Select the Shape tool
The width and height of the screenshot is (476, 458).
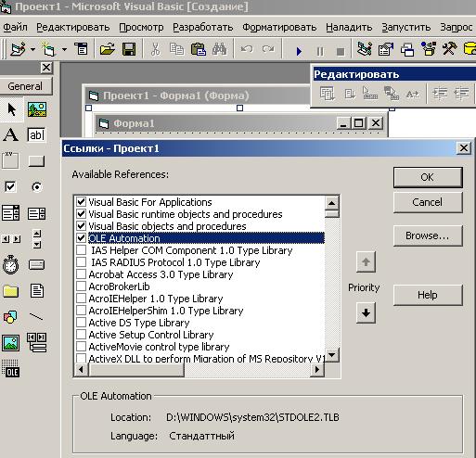[10, 317]
